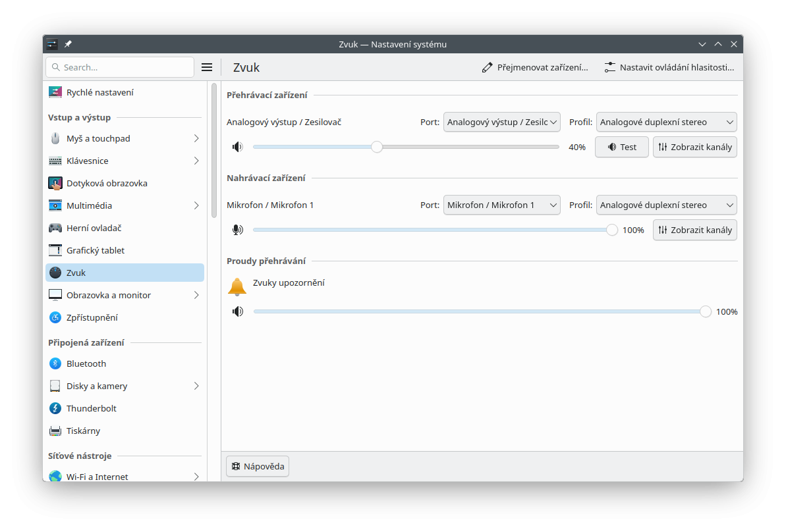Click the Grafický tablet sidebar icon
Image resolution: width=786 pixels, height=532 pixels.
[55, 250]
